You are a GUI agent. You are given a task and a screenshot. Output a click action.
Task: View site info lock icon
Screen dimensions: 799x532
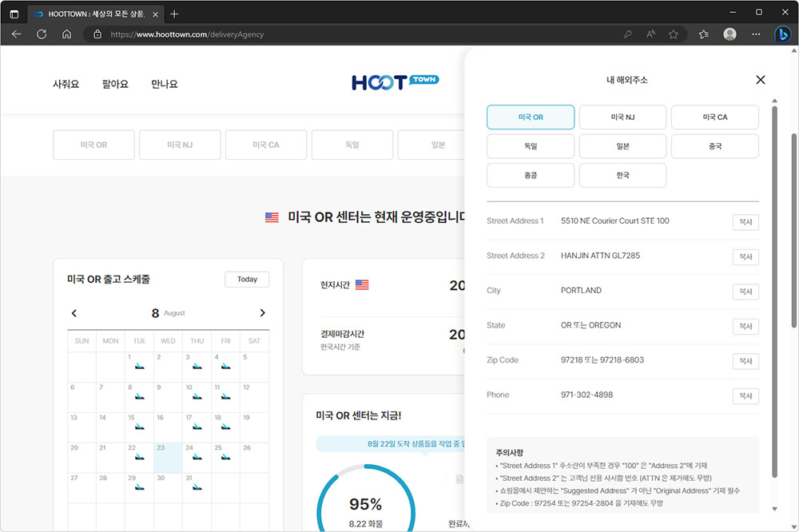click(x=97, y=34)
